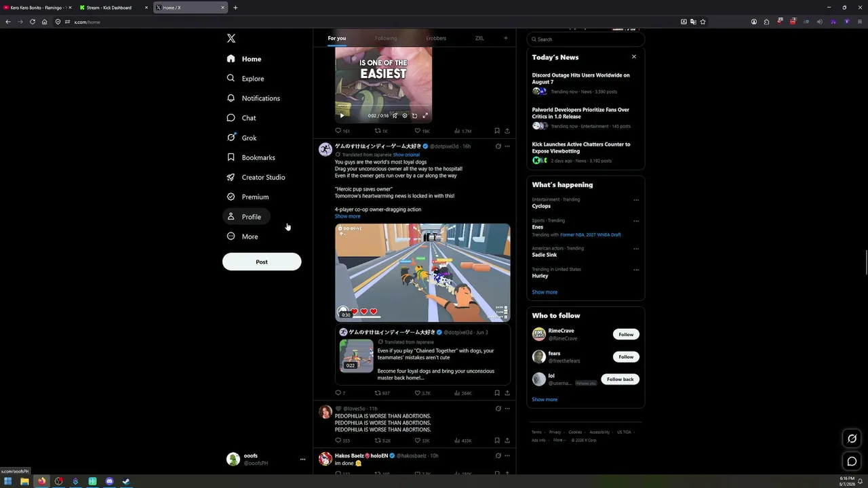Open the Chat section in sidebar
The width and height of the screenshot is (868, 488).
pos(241,118)
